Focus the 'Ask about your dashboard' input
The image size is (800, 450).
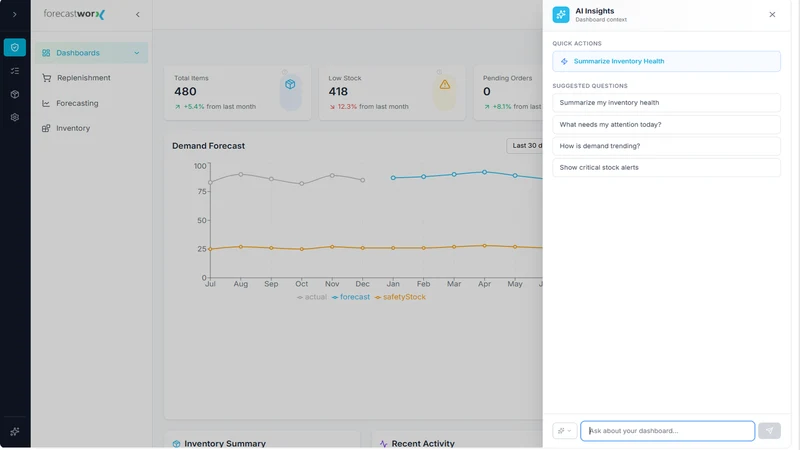point(667,431)
